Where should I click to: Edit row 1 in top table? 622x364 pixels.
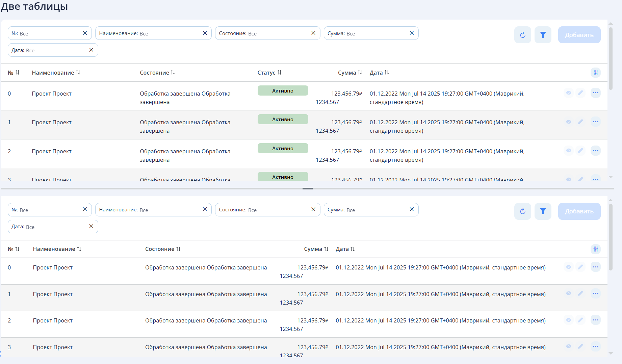580,122
